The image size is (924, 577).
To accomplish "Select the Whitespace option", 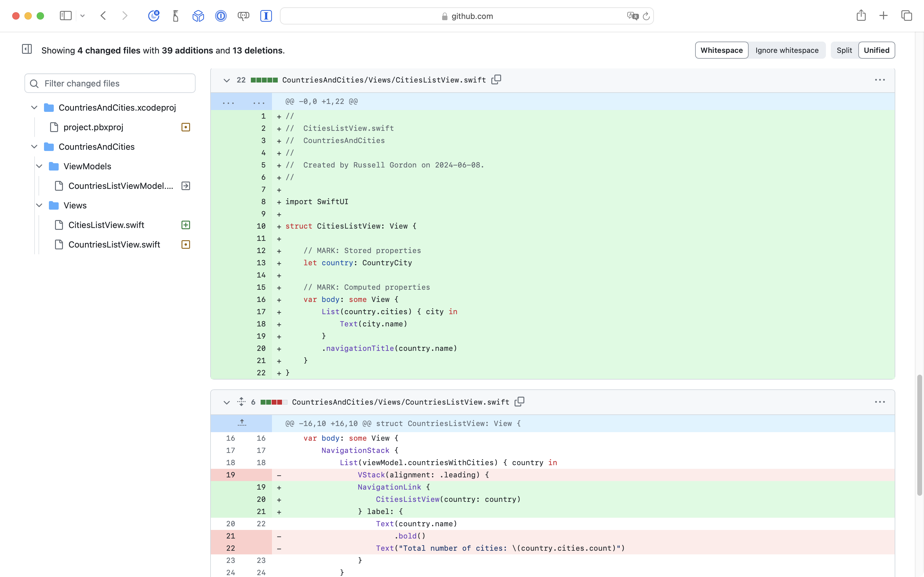I will click(x=721, y=50).
